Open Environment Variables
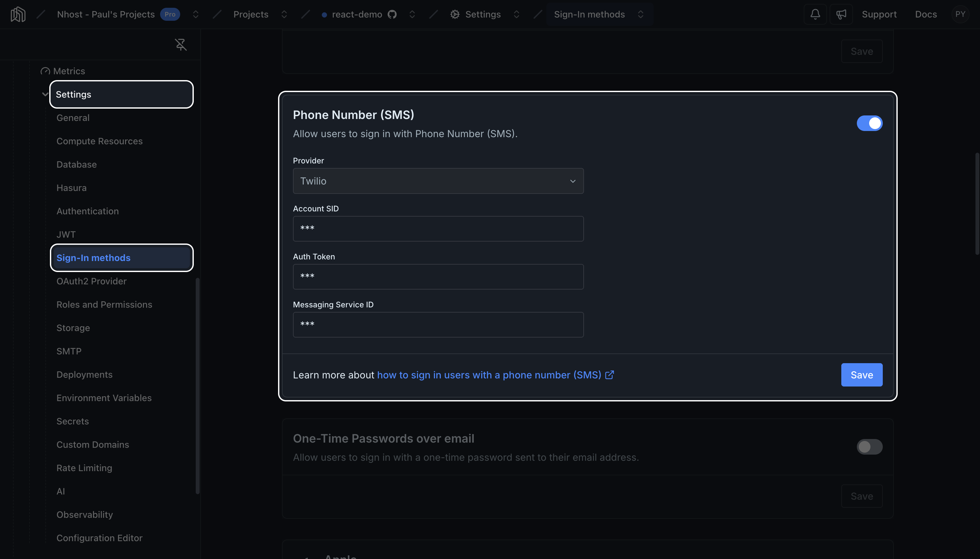Viewport: 980px width, 559px height. tap(104, 398)
